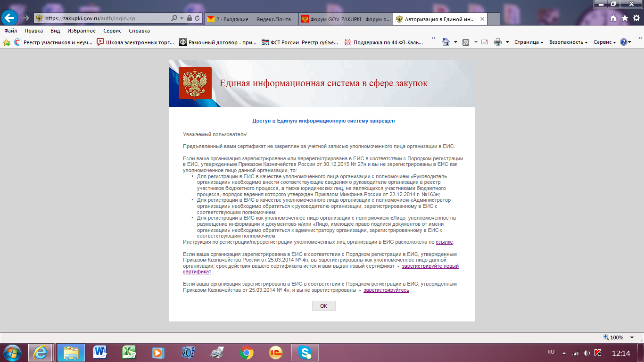
Task: Open Skype from the taskbar
Action: click(305, 352)
